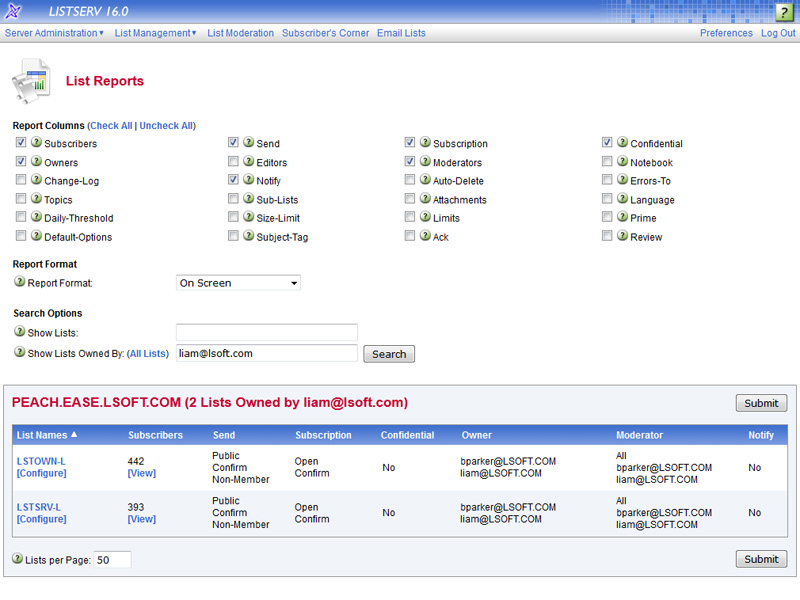Click the help icon beside Notebook
This screenshot has height=600, width=800.
tap(622, 161)
